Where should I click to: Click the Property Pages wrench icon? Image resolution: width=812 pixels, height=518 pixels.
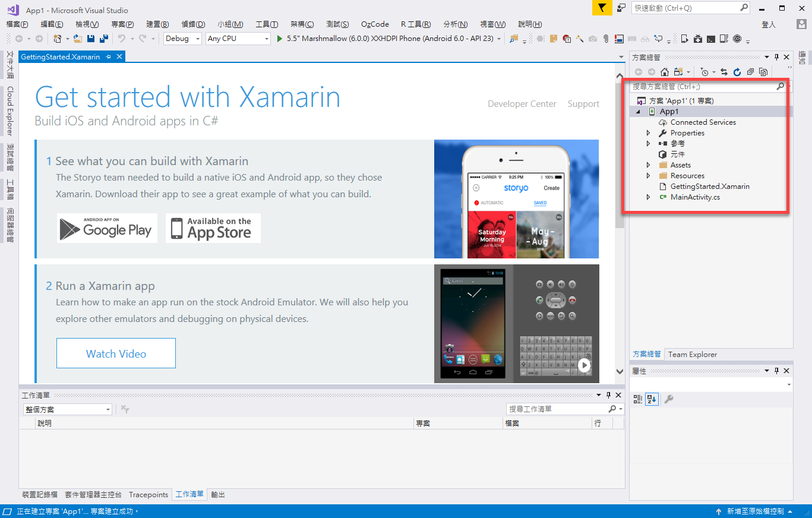pos(668,399)
